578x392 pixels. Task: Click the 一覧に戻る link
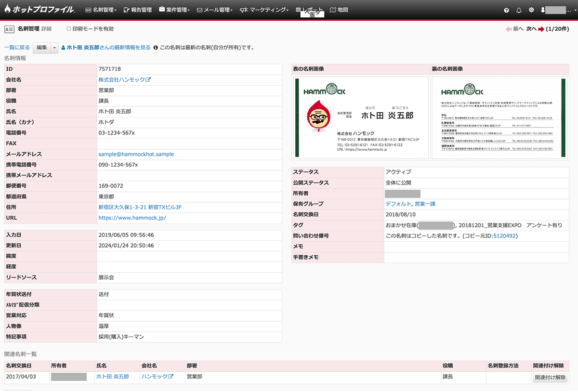click(x=17, y=48)
